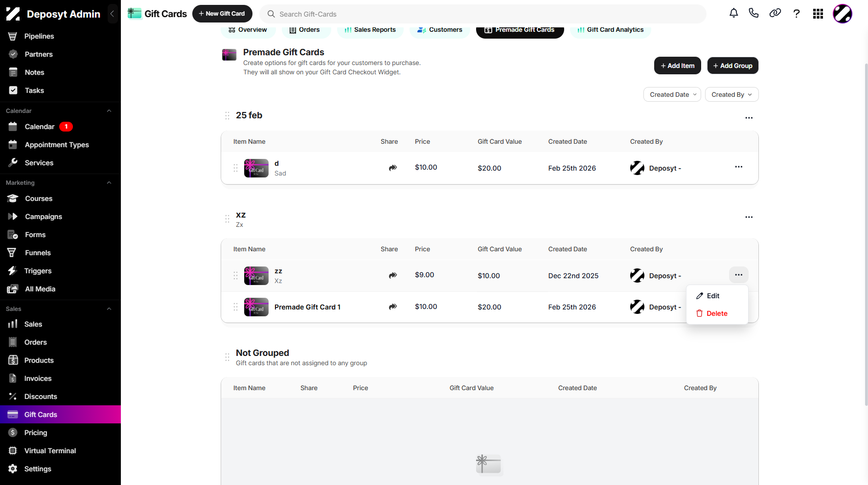
Task: Choose Delete from the context menu
Action: tap(717, 313)
